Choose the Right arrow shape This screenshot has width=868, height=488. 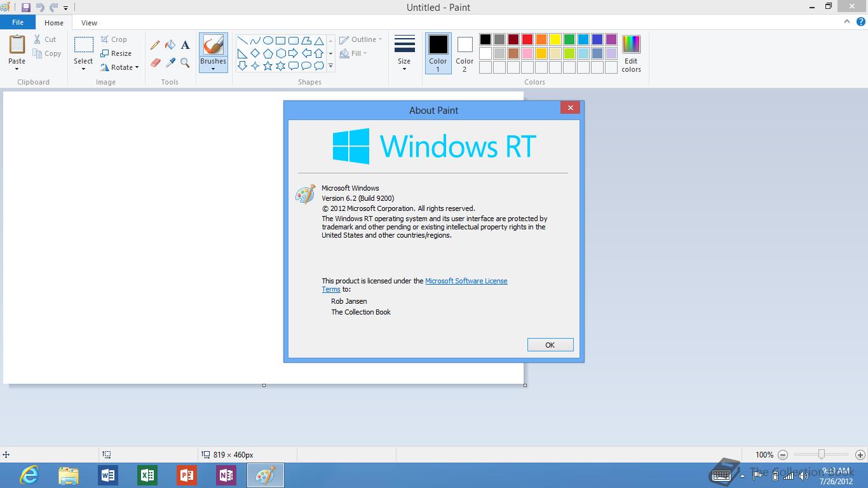[x=293, y=53]
